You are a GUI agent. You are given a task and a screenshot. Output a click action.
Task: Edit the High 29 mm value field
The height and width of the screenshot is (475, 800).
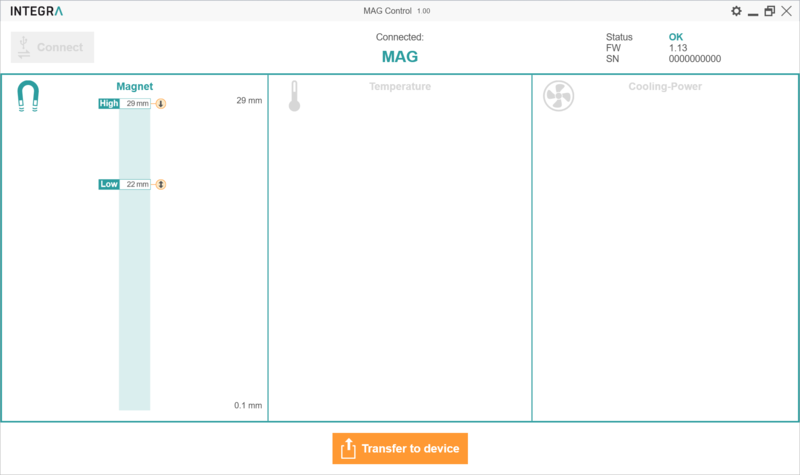pos(135,104)
